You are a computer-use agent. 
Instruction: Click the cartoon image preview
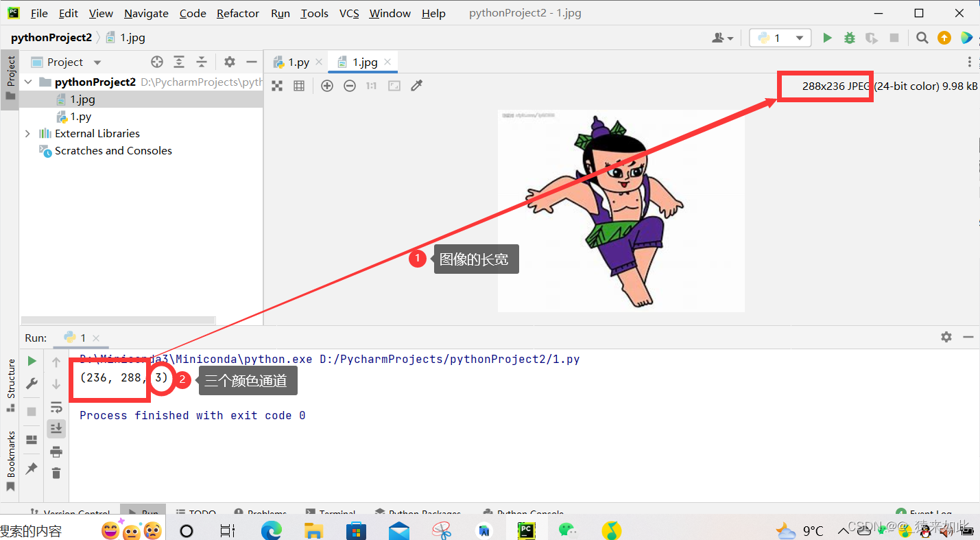pos(621,211)
